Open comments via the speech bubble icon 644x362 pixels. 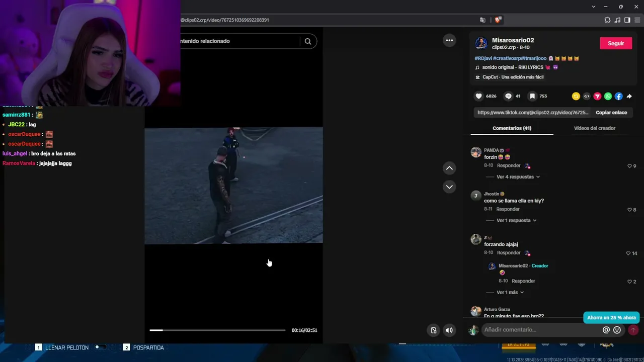click(x=508, y=96)
